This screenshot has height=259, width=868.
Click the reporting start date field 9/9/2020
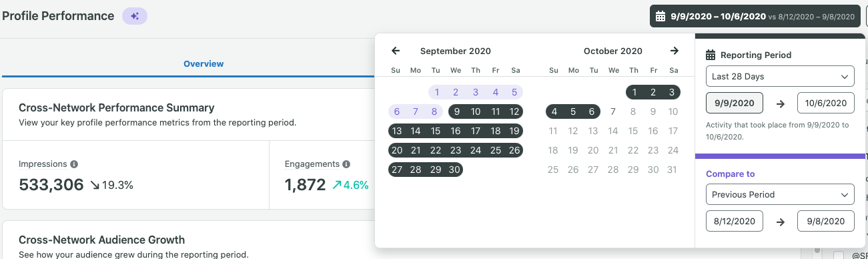pos(735,103)
